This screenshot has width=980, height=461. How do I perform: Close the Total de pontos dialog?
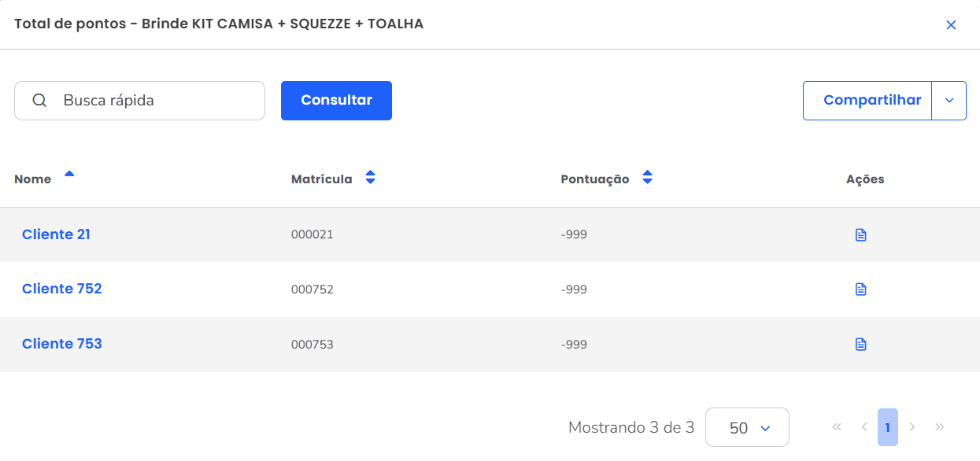(x=951, y=24)
